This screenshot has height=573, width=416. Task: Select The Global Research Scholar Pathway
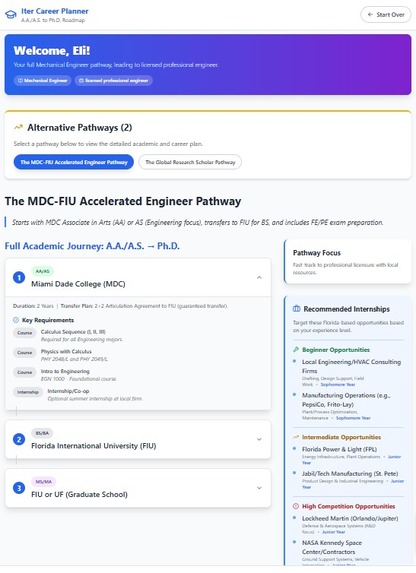tap(190, 162)
